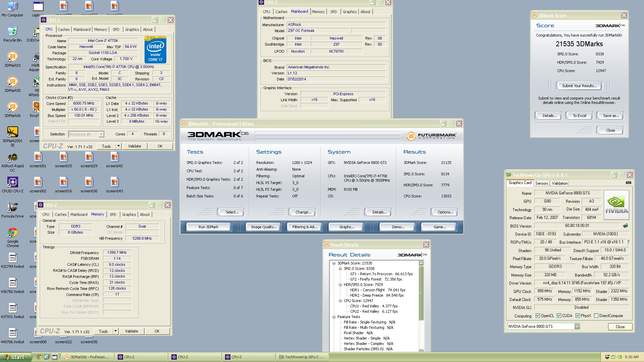Image resolution: width=644 pixels, height=362 pixels.
Task: Click the Filtering & AA button
Action: [x=305, y=227]
